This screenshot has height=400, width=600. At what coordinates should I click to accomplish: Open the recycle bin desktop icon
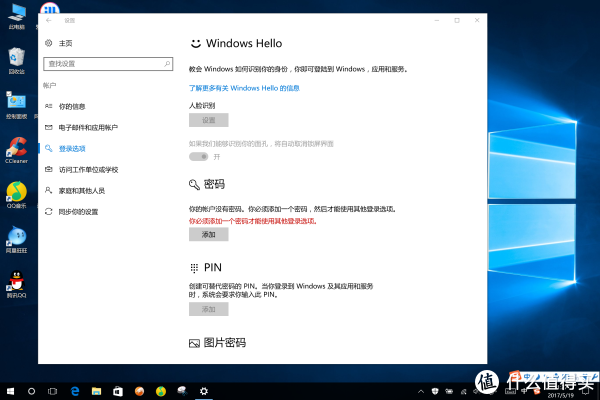(x=16, y=60)
